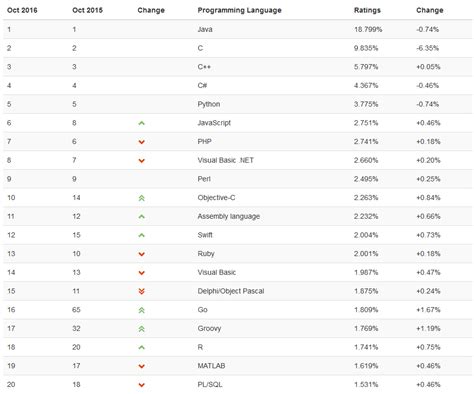Click the red double down arrow for Delphi/Object Pascal

pos(141,291)
